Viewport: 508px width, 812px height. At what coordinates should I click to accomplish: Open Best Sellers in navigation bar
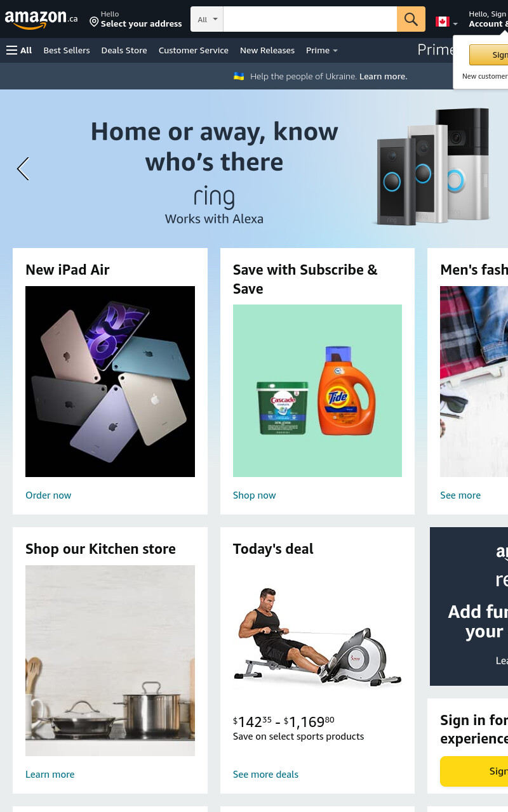point(67,50)
